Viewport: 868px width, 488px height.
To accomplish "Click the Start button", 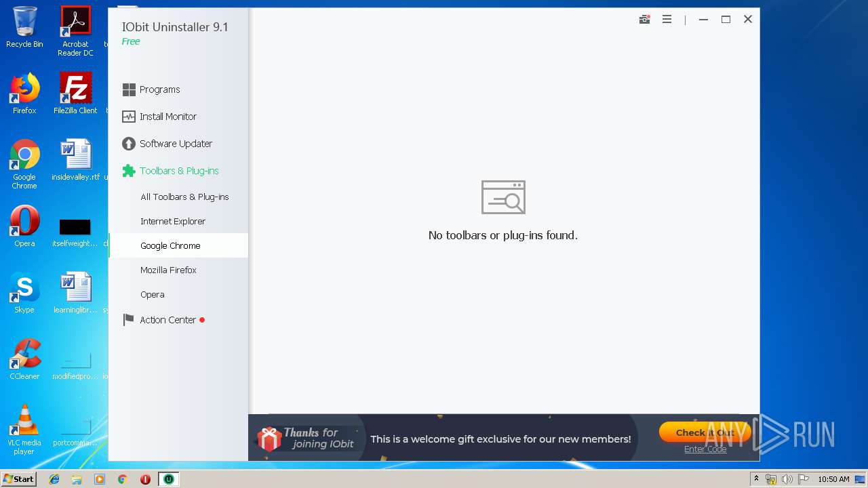I will 19,479.
